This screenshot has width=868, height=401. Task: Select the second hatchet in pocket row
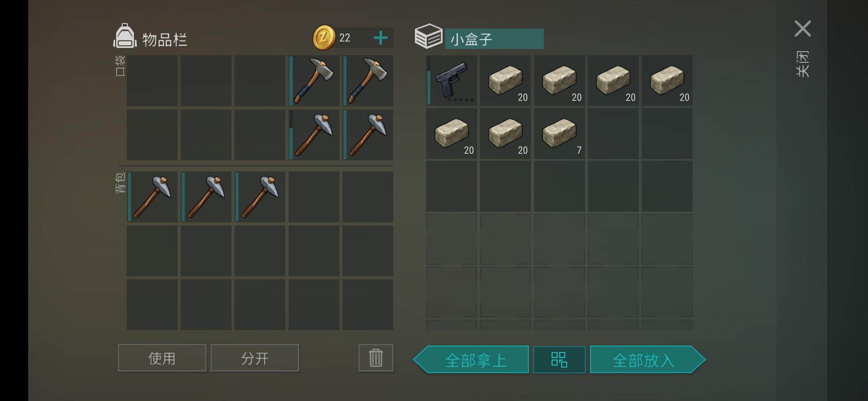coord(368,81)
